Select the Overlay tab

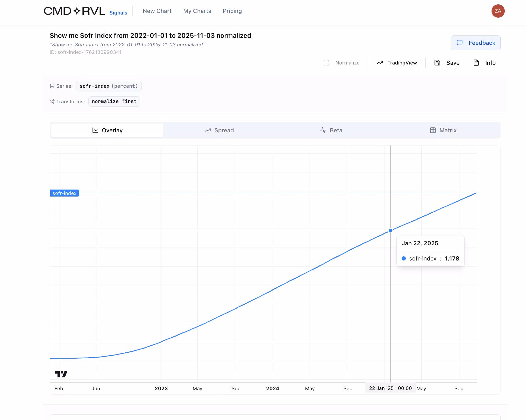[107, 130]
